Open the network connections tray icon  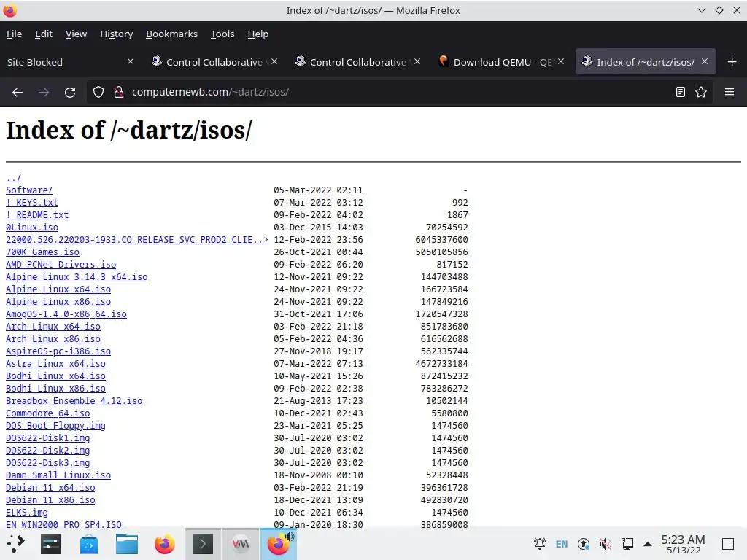click(627, 544)
